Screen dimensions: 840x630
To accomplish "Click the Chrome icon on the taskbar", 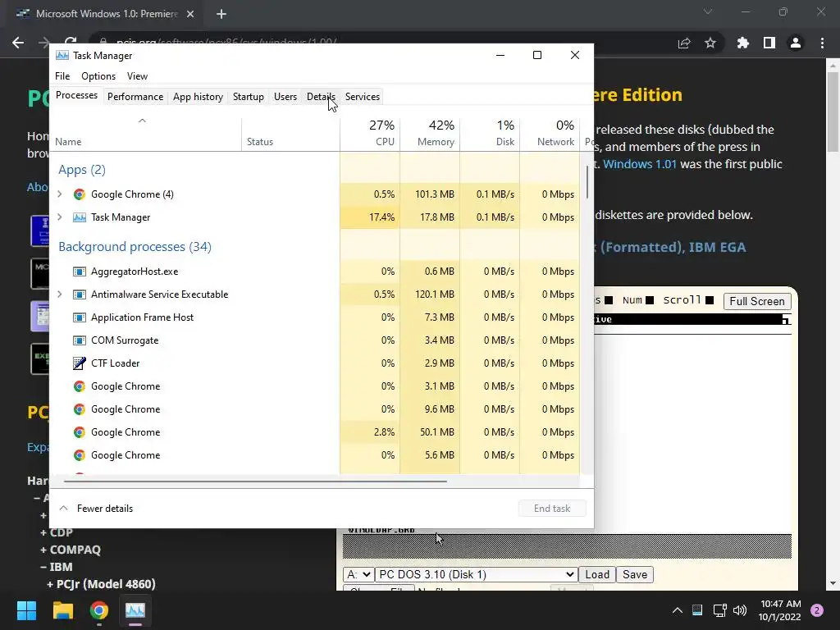I will pyautogui.click(x=99, y=610).
